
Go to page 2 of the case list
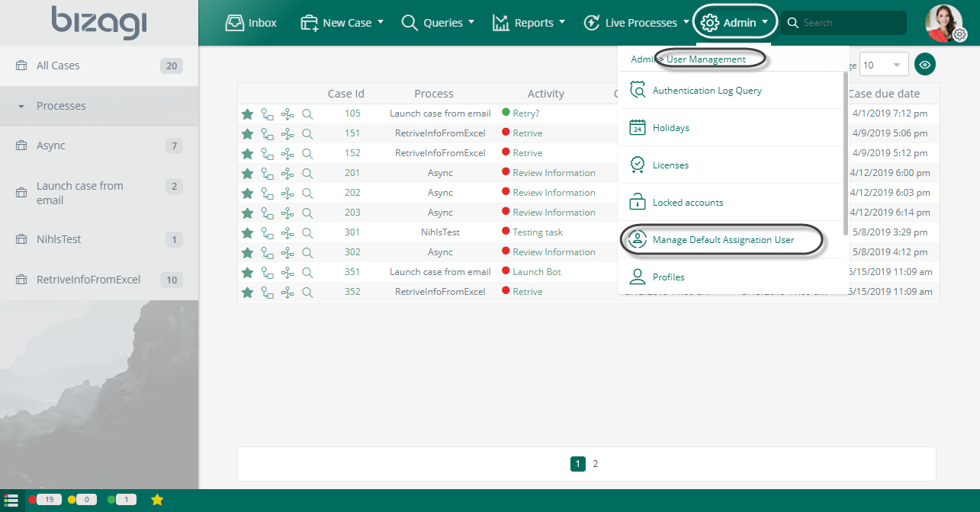tap(596, 463)
